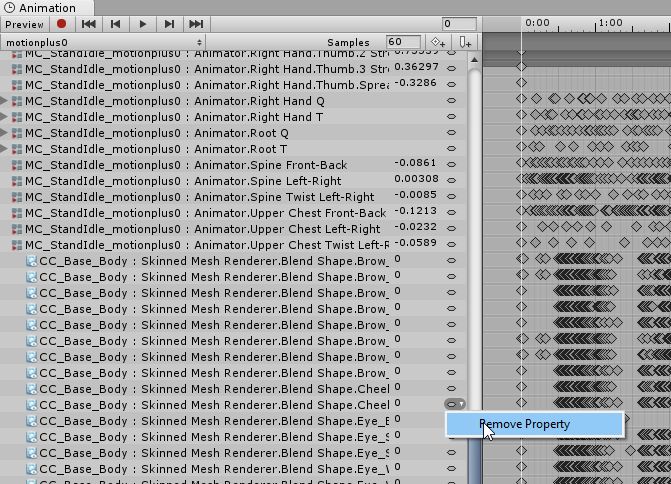Expand the Animator.Right Hand Q property
This screenshot has height=484, width=671.
click(x=4, y=101)
